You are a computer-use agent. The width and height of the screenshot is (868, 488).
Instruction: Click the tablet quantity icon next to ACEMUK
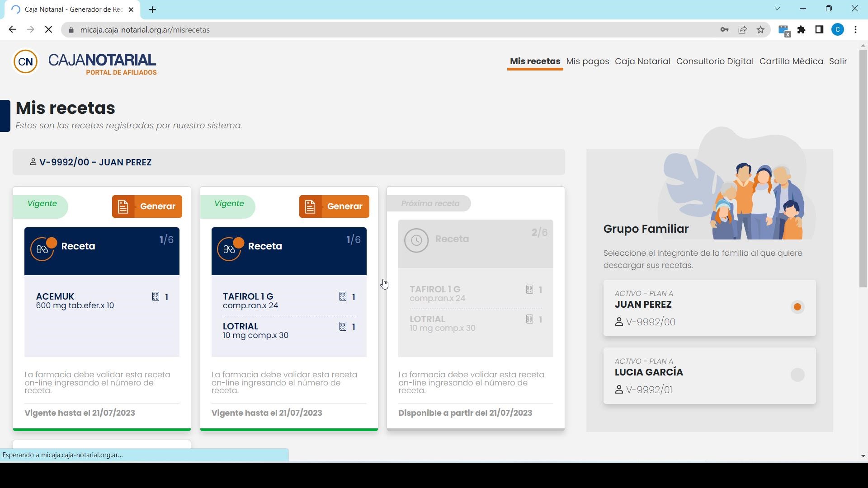pos(156,297)
